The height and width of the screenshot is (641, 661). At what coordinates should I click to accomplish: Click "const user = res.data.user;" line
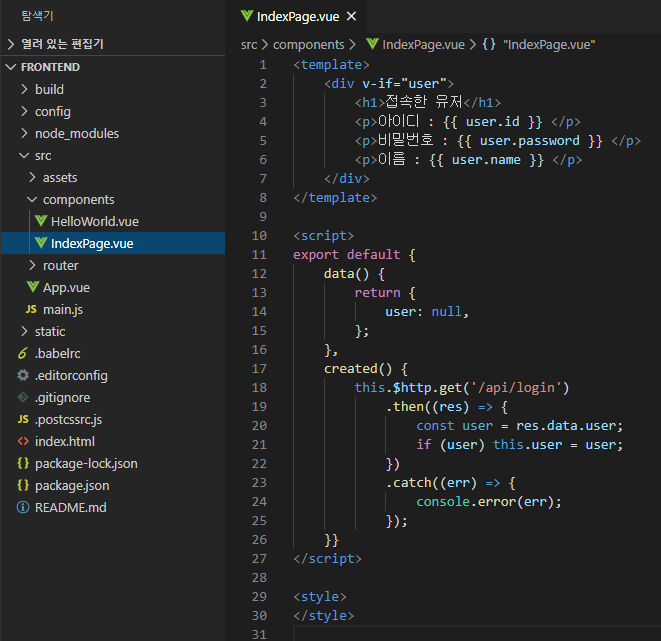pyautogui.click(x=519, y=426)
